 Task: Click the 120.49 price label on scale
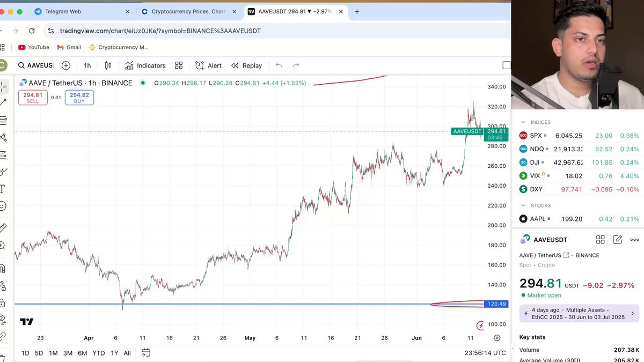click(495, 304)
